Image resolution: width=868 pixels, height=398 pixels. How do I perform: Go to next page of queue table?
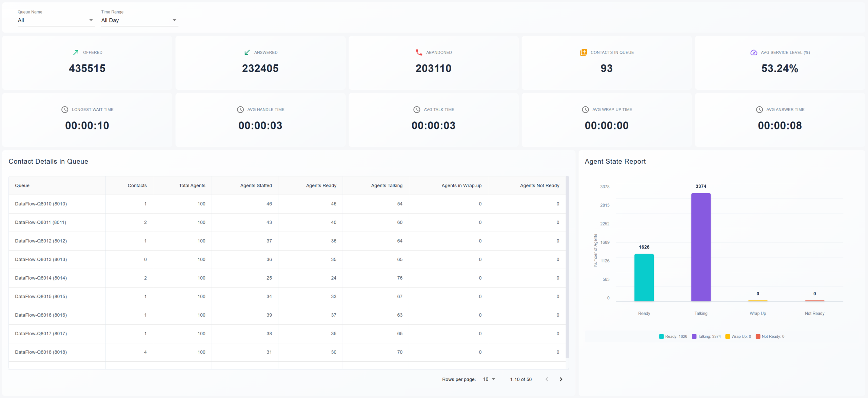pos(561,379)
